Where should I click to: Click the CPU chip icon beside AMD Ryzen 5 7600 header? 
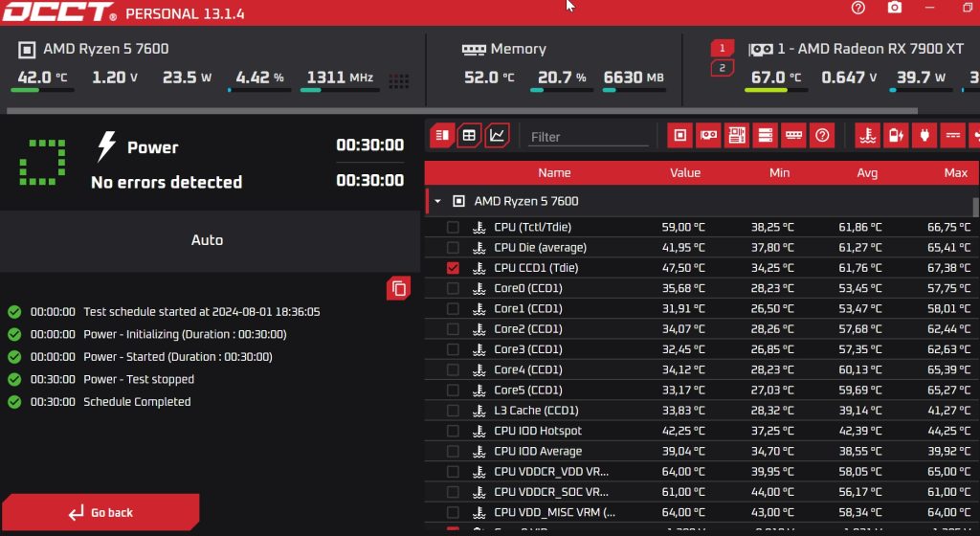pyautogui.click(x=27, y=50)
